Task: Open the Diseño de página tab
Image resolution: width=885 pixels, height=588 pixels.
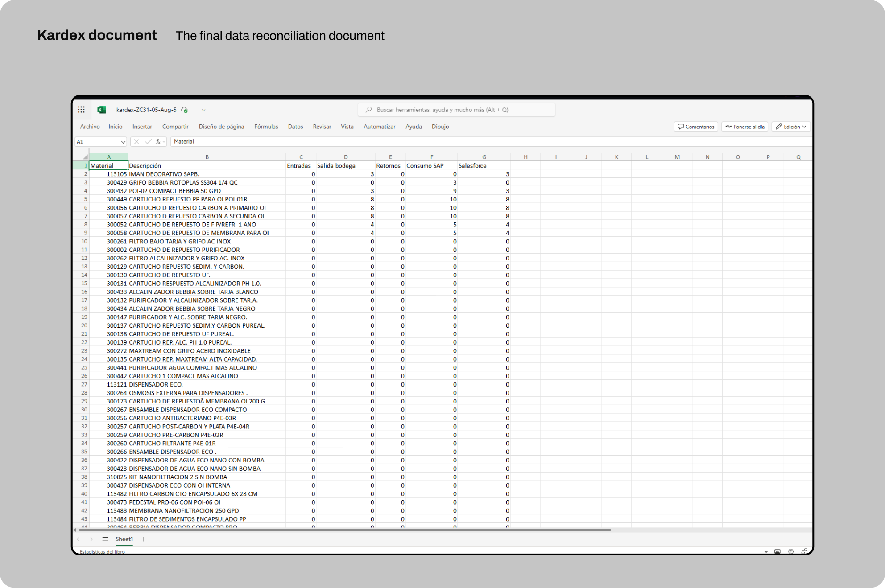Action: click(x=222, y=127)
